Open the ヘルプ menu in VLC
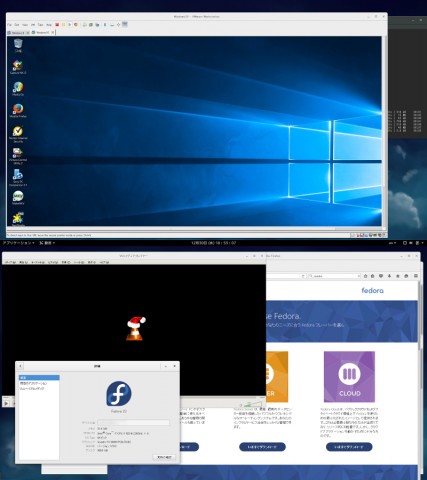 tap(104, 263)
